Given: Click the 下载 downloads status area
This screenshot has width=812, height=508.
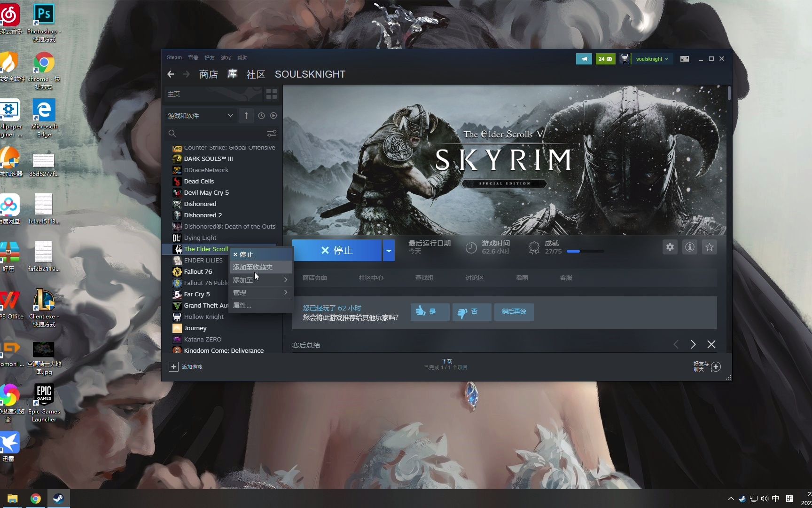Looking at the screenshot, I should pyautogui.click(x=446, y=364).
